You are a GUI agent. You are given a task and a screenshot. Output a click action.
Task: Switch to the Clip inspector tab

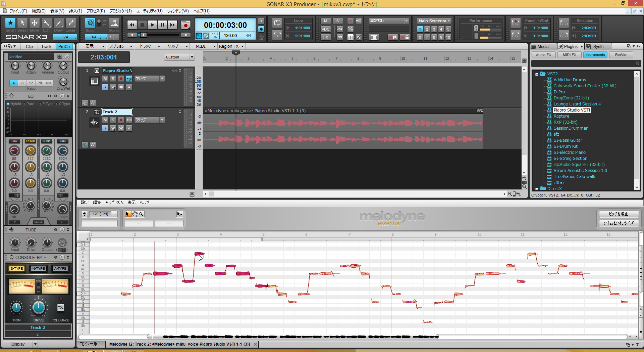(29, 47)
